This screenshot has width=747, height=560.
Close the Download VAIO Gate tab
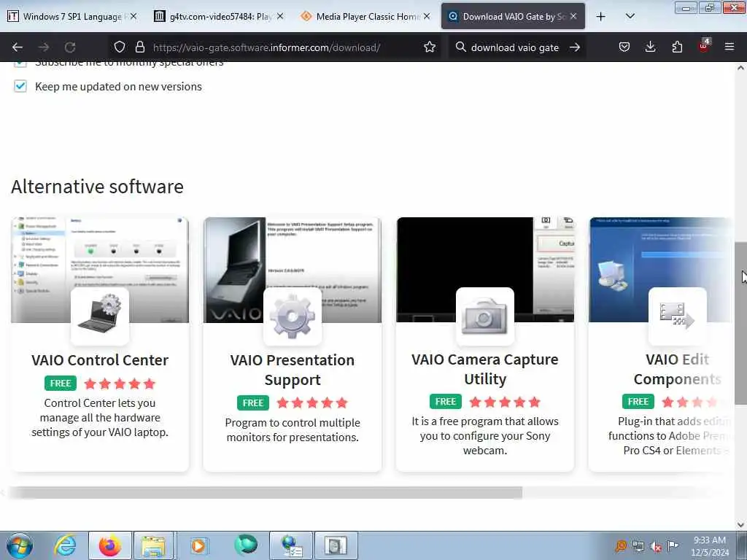click(x=573, y=16)
